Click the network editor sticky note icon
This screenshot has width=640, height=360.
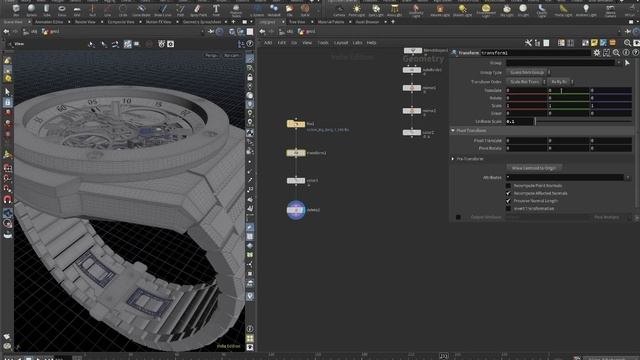pos(594,43)
